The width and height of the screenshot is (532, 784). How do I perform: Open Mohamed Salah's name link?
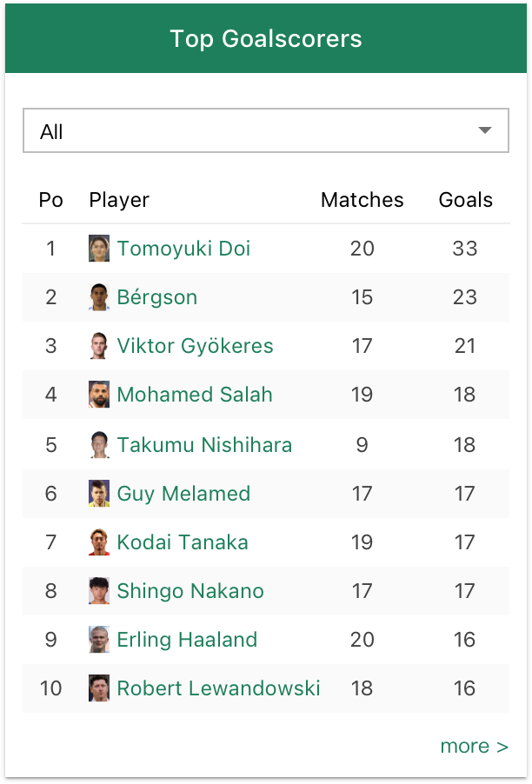tap(195, 395)
